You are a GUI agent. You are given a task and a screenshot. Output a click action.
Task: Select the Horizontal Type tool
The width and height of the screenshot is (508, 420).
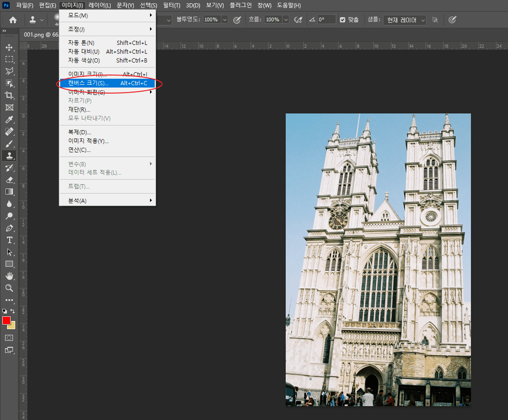pyautogui.click(x=9, y=240)
